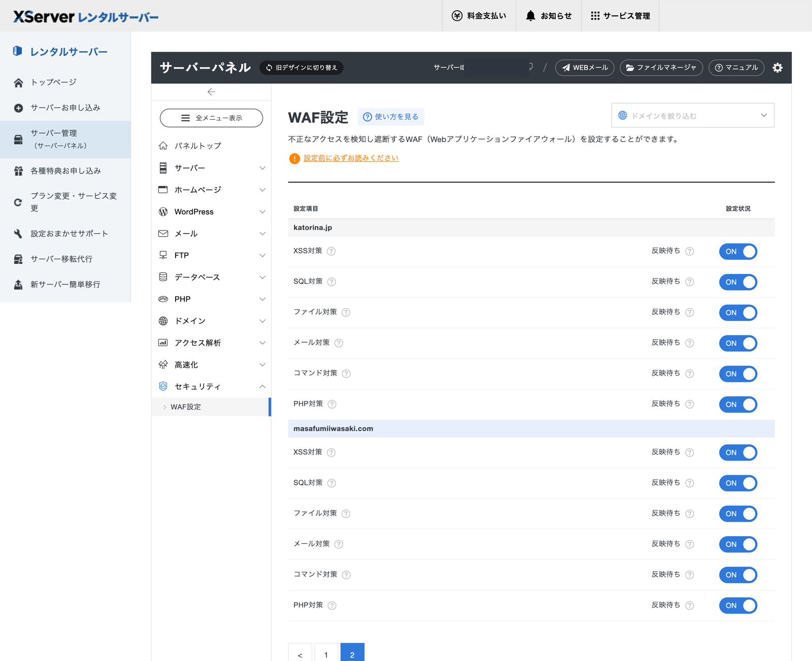Click the grid icon for サービス管理

tap(595, 16)
